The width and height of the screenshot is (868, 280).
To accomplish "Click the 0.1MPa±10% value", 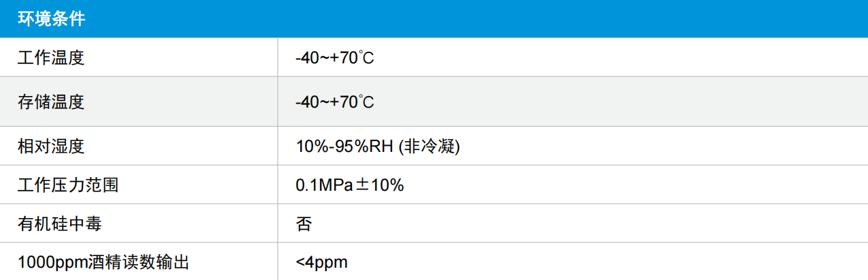I will [x=350, y=185].
